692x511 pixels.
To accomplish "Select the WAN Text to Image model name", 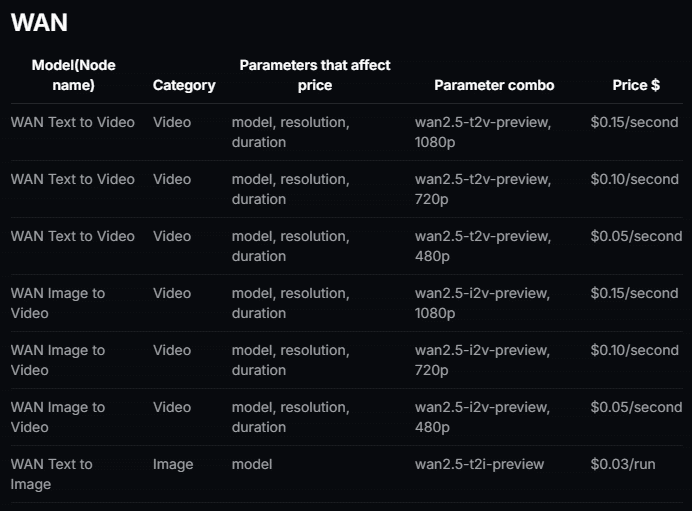I will click(52, 474).
